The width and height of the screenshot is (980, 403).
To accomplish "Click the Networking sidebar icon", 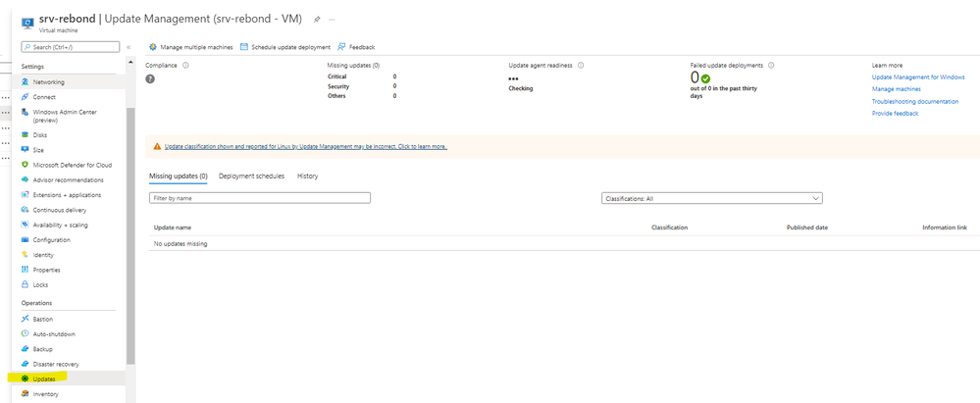I will click(25, 81).
